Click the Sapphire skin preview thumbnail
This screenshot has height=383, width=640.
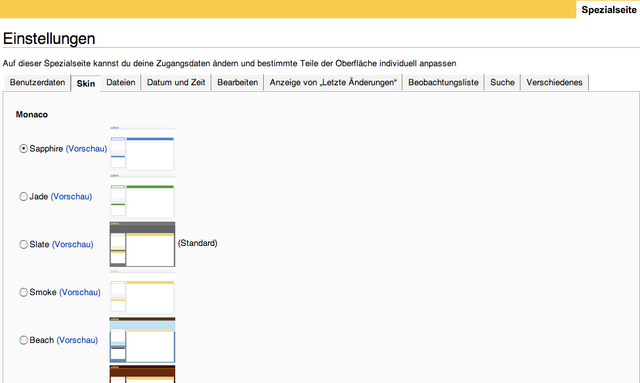pyautogui.click(x=142, y=149)
